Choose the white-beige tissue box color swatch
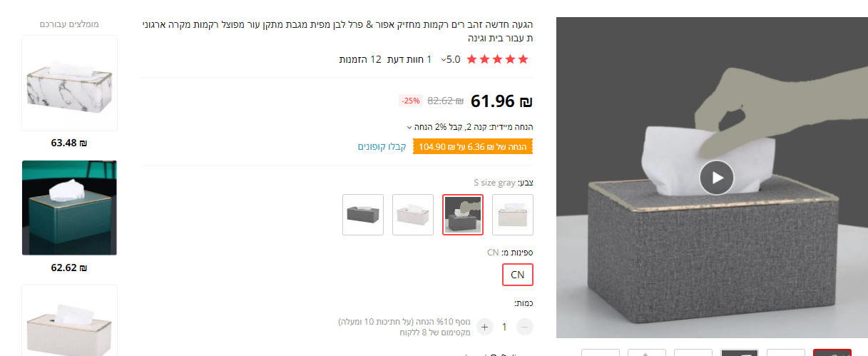 pos(513,214)
